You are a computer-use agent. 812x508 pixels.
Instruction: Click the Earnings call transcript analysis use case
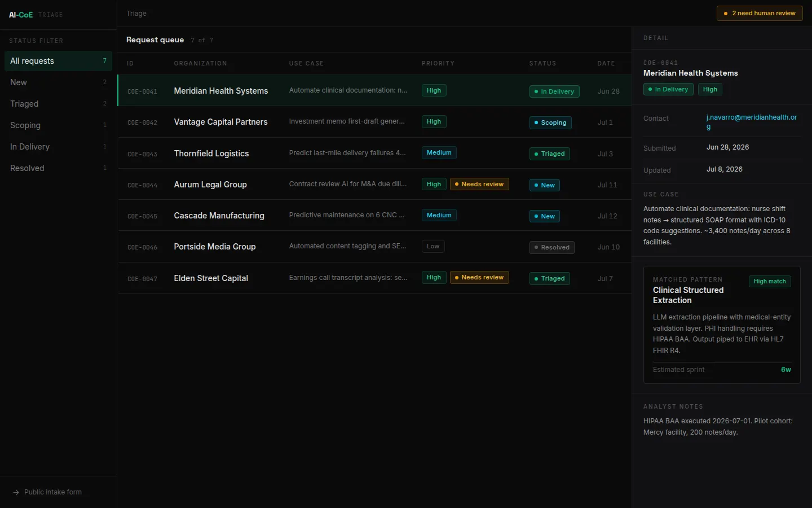(x=348, y=278)
